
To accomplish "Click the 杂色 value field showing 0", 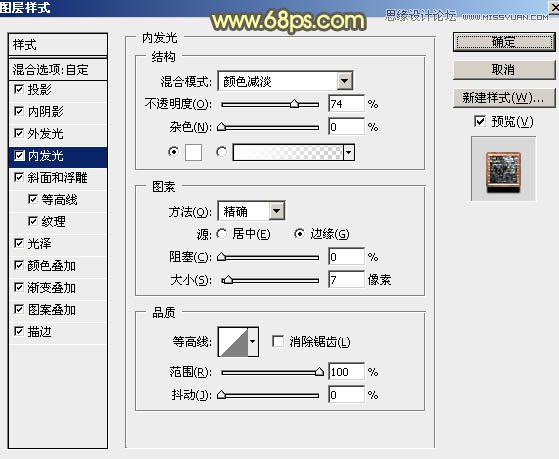I will (347, 127).
